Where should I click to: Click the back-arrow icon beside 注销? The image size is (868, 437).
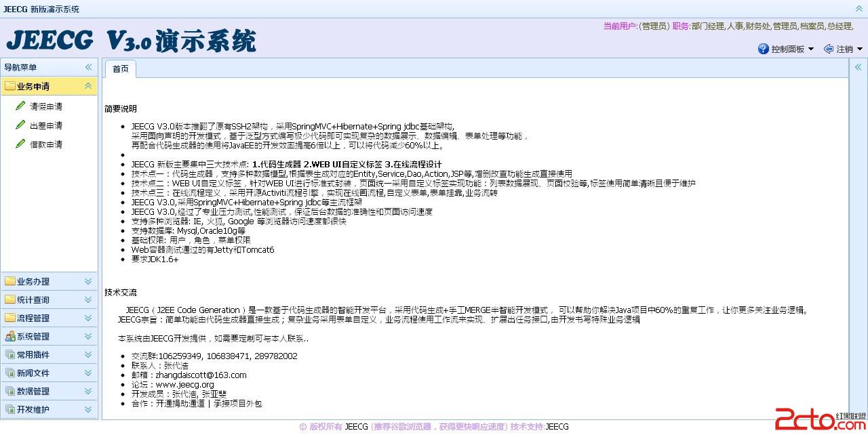(x=828, y=49)
